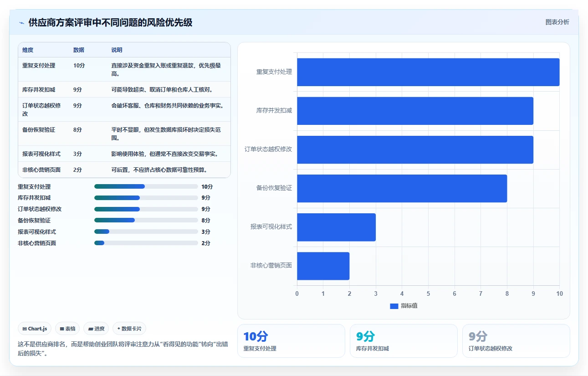Screen dimensions: 588x376
Task: Open the 9分 库存并发扣减 data card
Action: [404, 341]
